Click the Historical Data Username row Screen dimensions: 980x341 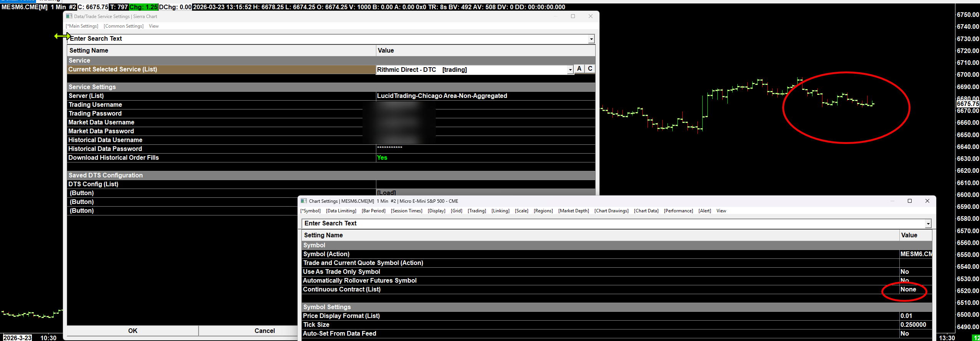click(331, 140)
